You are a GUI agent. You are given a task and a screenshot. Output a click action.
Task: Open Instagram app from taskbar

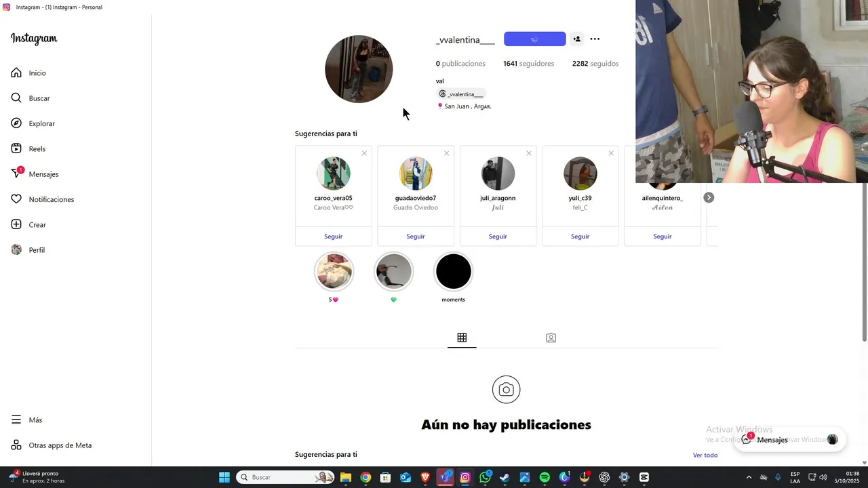pyautogui.click(x=465, y=477)
